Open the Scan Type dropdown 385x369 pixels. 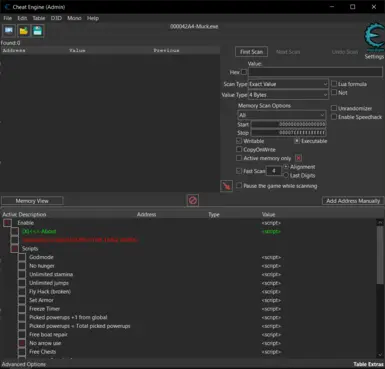(x=288, y=84)
